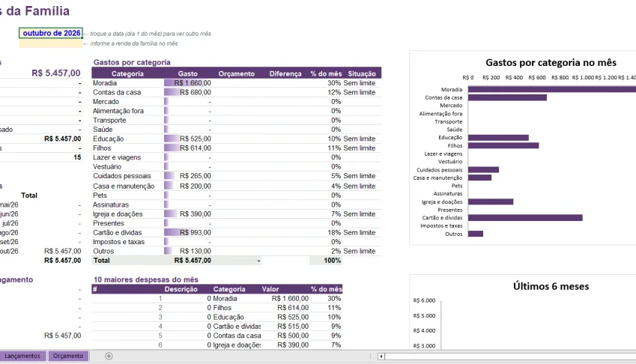Select the Orçamento column header in table
636x364 pixels.
click(237, 73)
